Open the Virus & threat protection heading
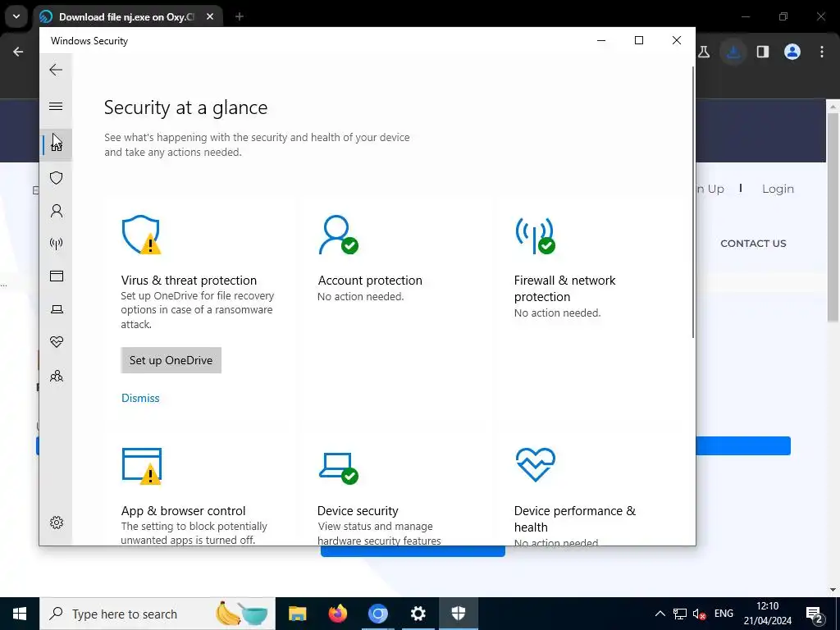This screenshot has height=630, width=840. 189,281
